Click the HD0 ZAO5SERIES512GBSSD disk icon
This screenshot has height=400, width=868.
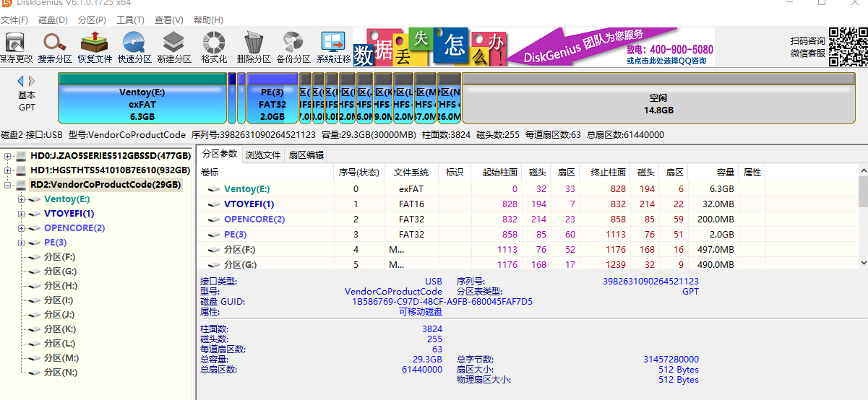coord(21,156)
